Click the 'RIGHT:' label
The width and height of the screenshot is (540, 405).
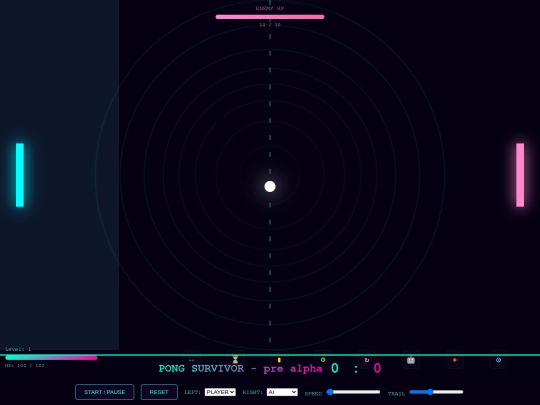252,392
